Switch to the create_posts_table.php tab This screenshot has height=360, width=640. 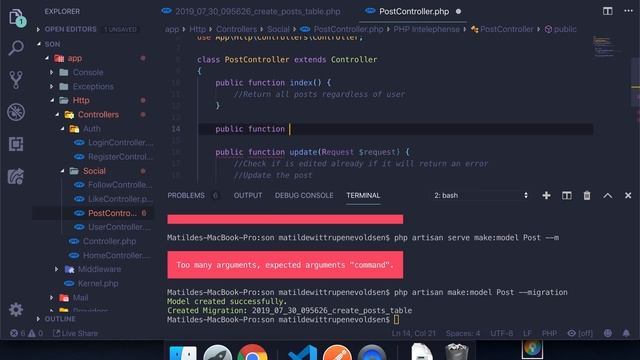pos(251,11)
